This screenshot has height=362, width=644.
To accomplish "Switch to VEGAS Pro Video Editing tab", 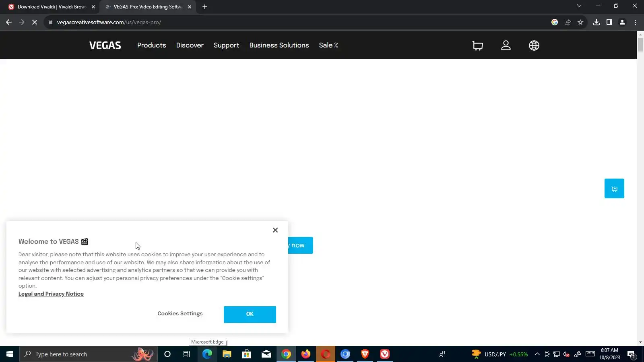I will (x=148, y=7).
